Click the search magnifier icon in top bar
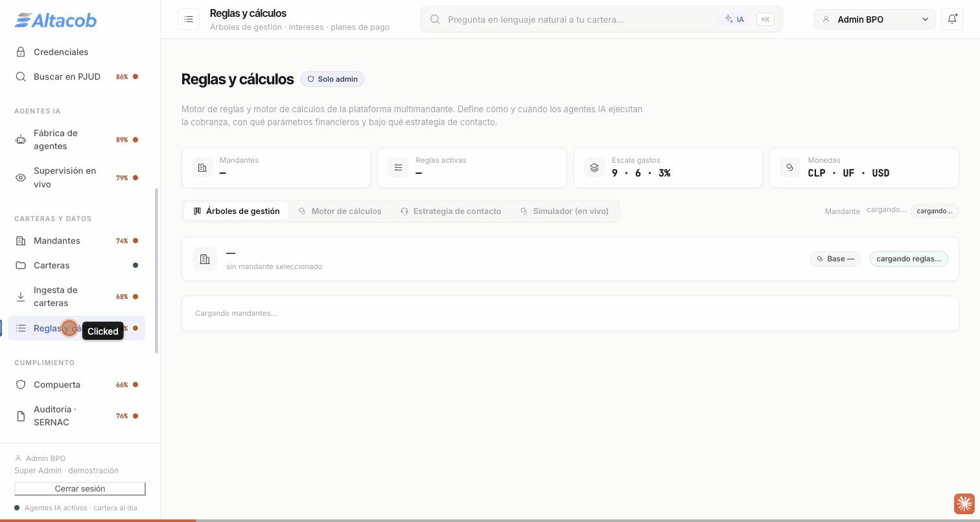Screen dimensions: 980x522 point(436,19)
